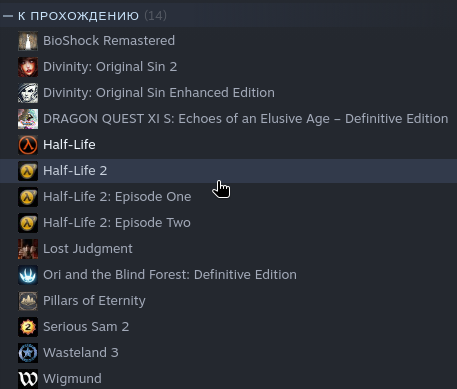Click the Wigmund game icon
This screenshot has width=457, height=389.
(28, 379)
